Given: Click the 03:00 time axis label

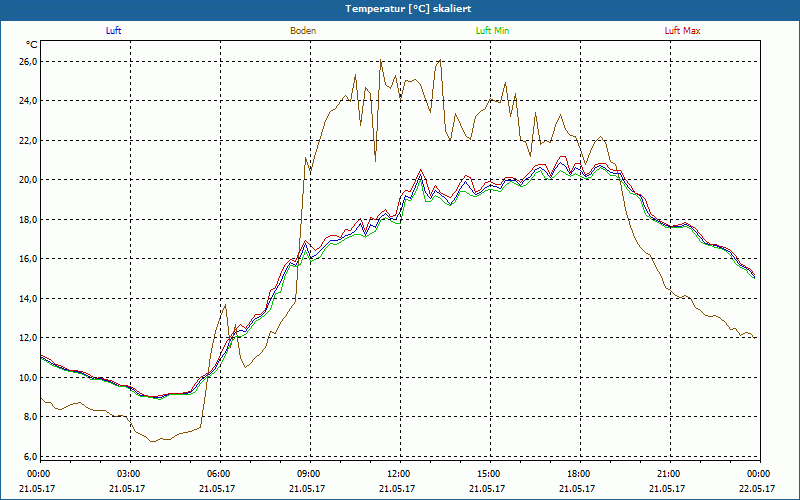Looking at the screenshot, I should pyautogui.click(x=130, y=474).
